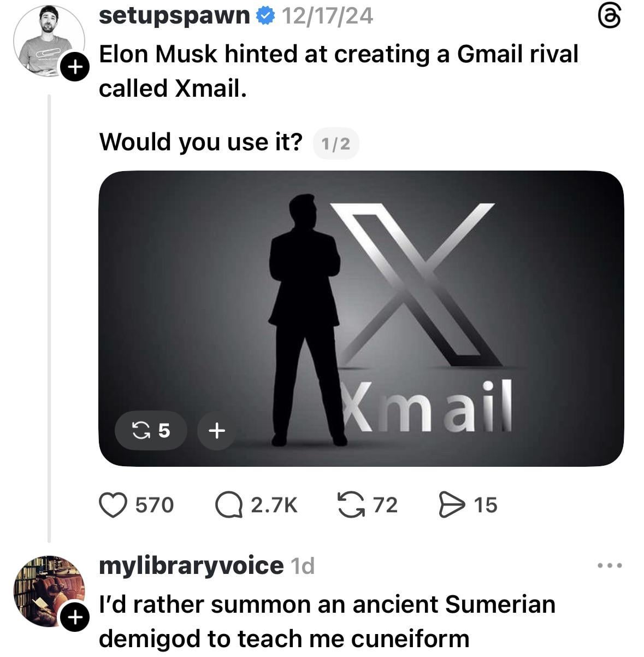Click the 12/17/24 post date
644x657 pixels.
point(327,16)
